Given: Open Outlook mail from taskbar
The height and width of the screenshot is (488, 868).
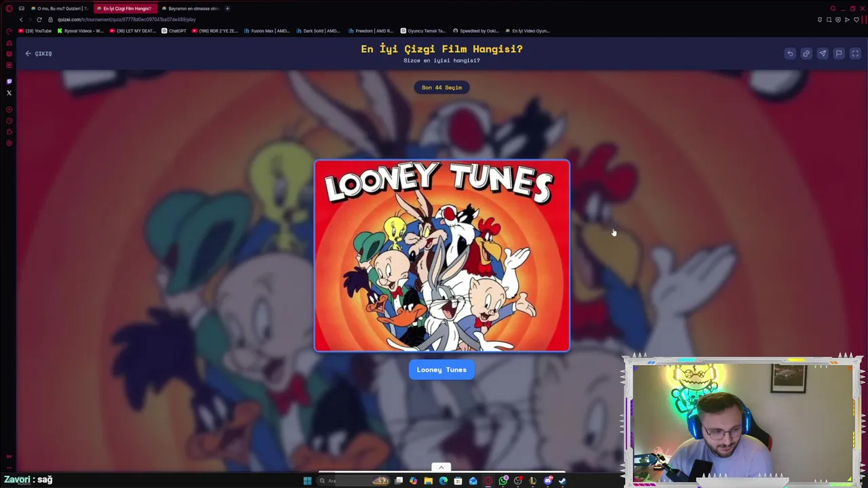Looking at the screenshot, I should click(x=473, y=481).
